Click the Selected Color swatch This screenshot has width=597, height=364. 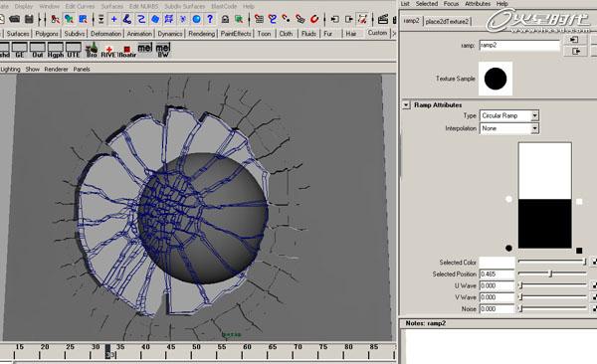coord(497,263)
